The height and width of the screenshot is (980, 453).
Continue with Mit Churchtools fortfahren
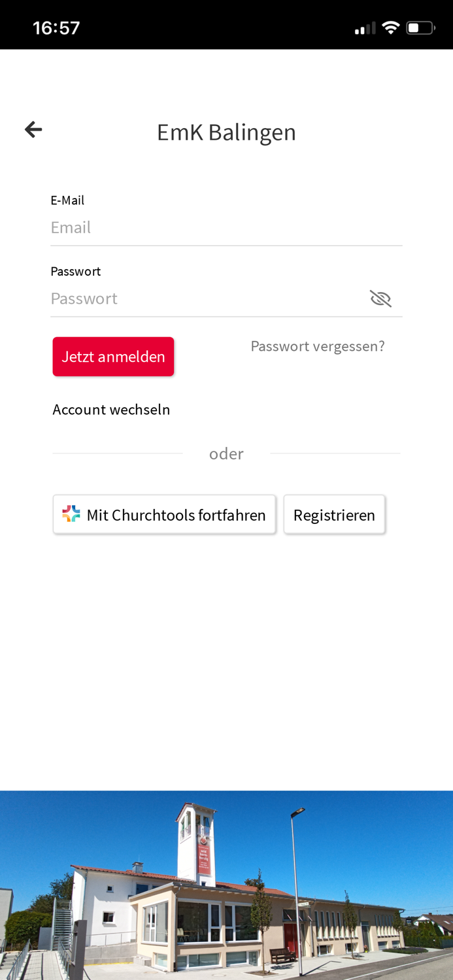tap(165, 514)
